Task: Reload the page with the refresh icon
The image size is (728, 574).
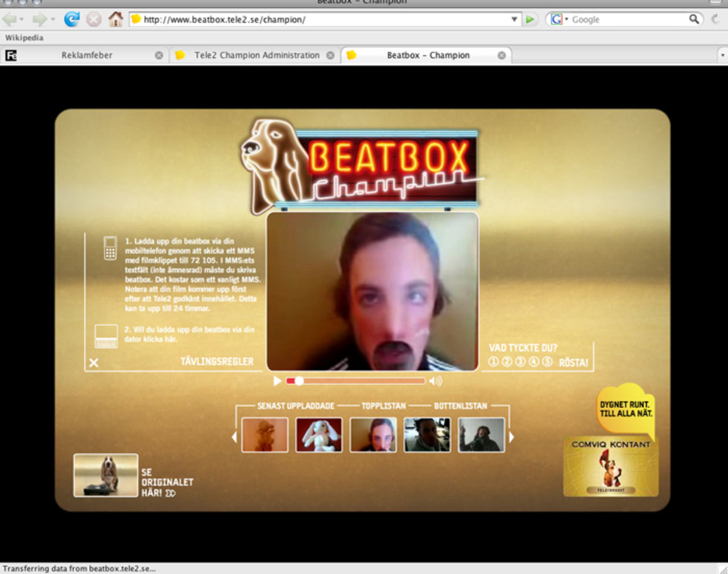Action: point(72,19)
